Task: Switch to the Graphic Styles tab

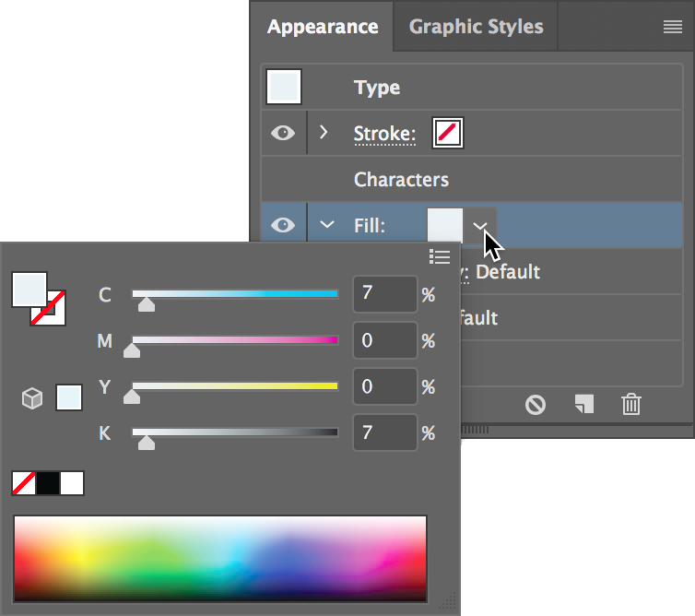Action: point(476,27)
